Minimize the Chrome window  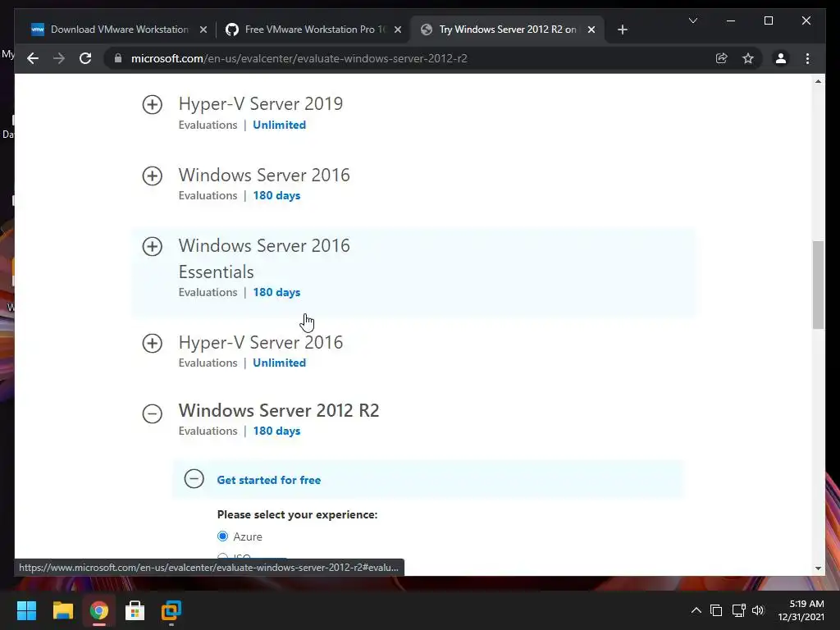(x=731, y=21)
